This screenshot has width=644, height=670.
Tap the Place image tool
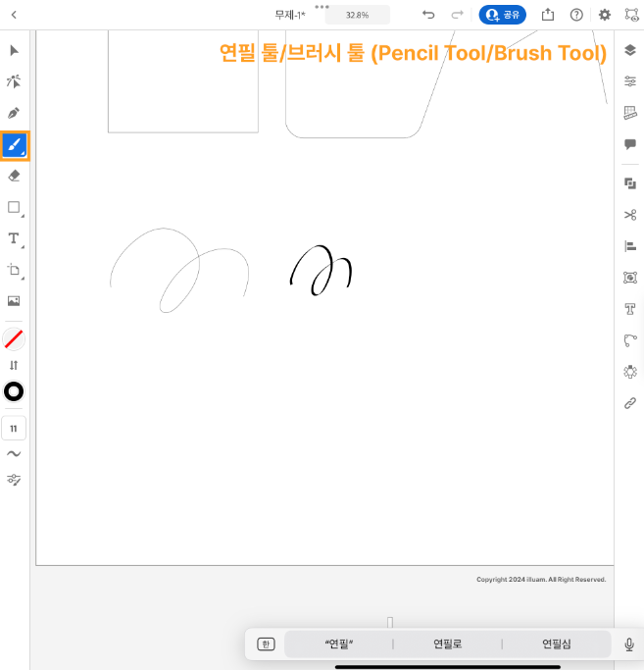[x=14, y=301]
